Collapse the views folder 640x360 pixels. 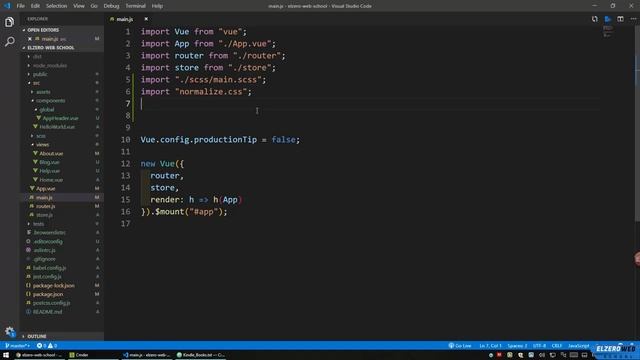tap(42, 144)
